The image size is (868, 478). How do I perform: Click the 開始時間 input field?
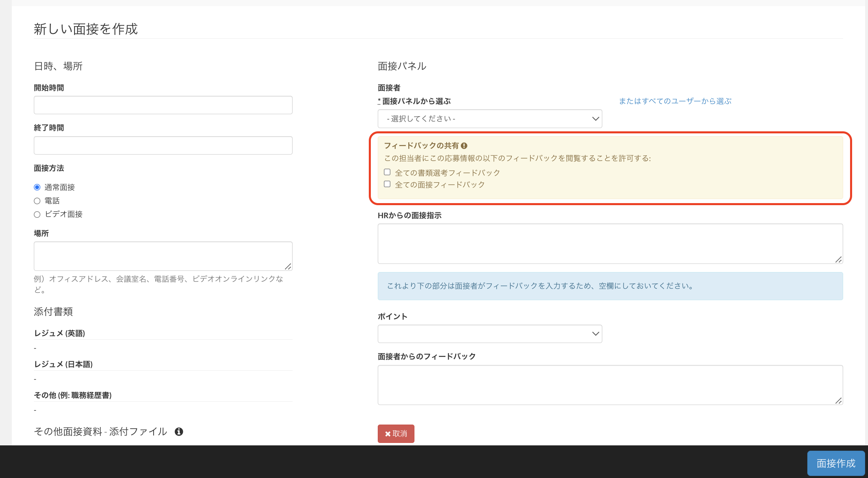point(163,105)
